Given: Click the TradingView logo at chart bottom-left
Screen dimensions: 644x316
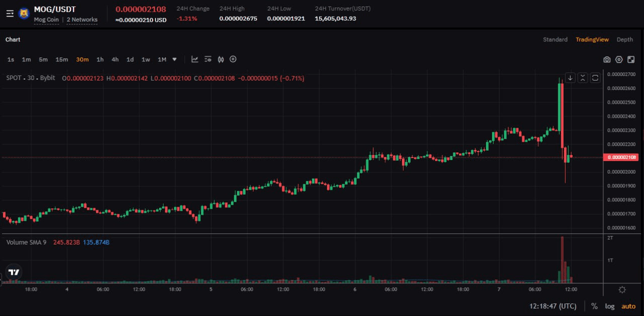Looking at the screenshot, I should point(14,272).
